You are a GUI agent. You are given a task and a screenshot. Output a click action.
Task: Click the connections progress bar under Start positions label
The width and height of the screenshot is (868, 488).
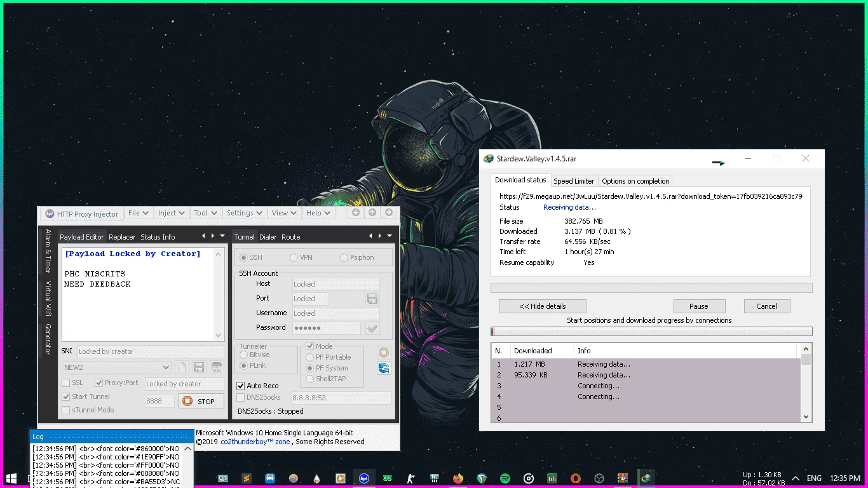(x=651, y=332)
